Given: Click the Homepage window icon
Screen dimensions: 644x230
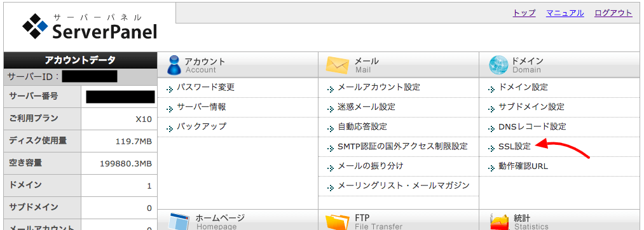Looking at the screenshot, I should pos(179,221).
